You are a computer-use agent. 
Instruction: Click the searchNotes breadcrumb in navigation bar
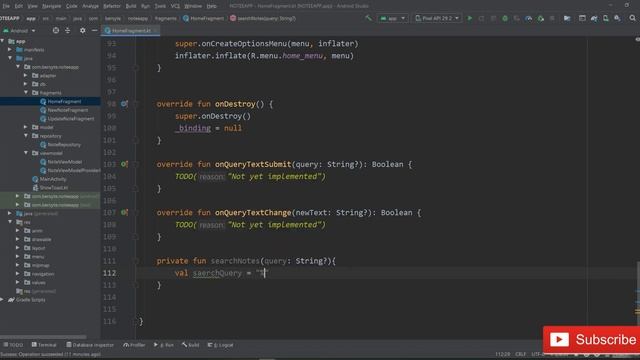pyautogui.click(x=263, y=18)
